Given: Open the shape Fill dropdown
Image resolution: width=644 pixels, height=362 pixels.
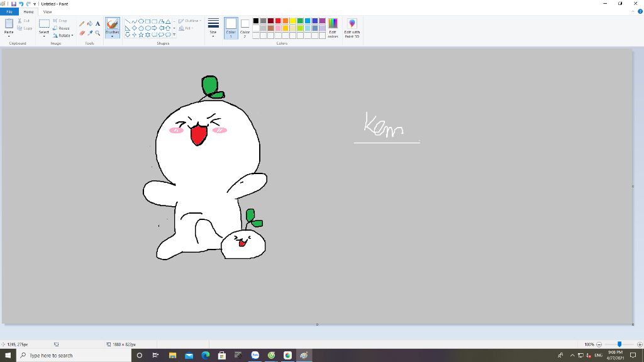Looking at the screenshot, I should pos(186,28).
